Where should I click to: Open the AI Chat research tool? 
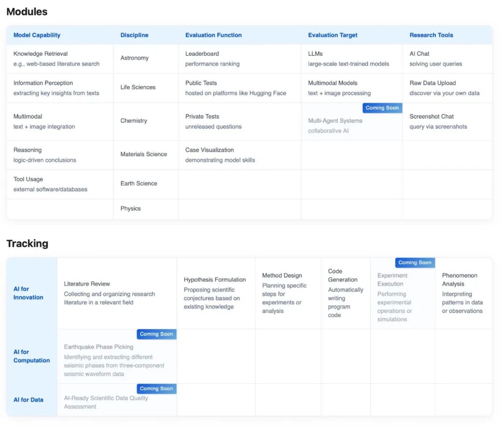pyautogui.click(x=448, y=59)
